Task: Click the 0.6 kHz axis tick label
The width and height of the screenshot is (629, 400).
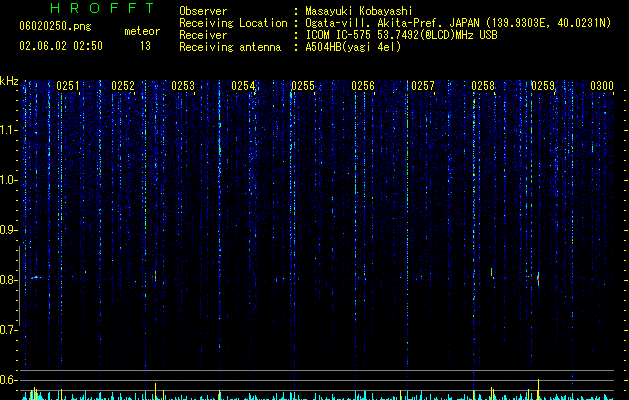Action: (9, 380)
